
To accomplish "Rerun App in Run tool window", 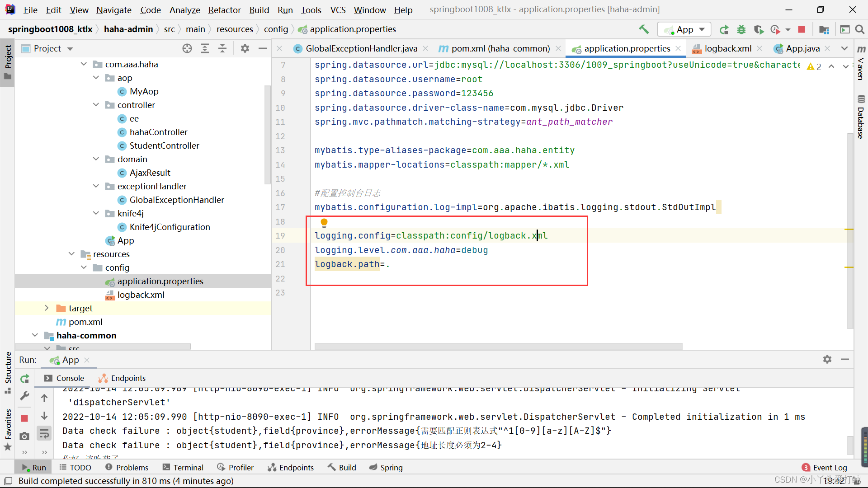I will click(25, 379).
